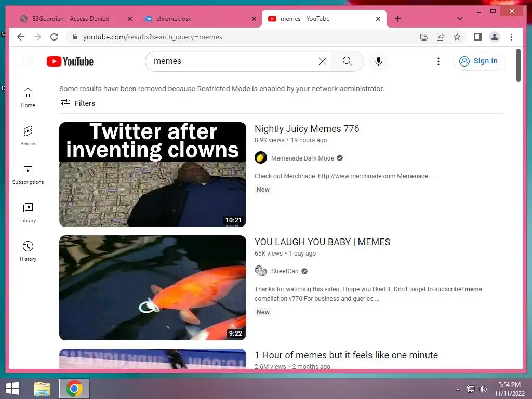532x399 pixels.
Task: Click the Twitter after inventing clowns thumbnail
Action: point(153,175)
